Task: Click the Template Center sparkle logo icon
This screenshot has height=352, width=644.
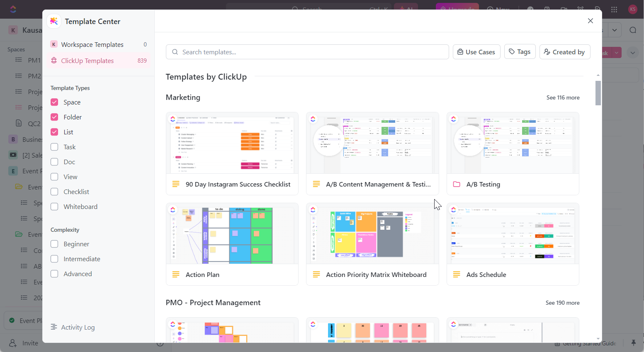Action: click(54, 21)
